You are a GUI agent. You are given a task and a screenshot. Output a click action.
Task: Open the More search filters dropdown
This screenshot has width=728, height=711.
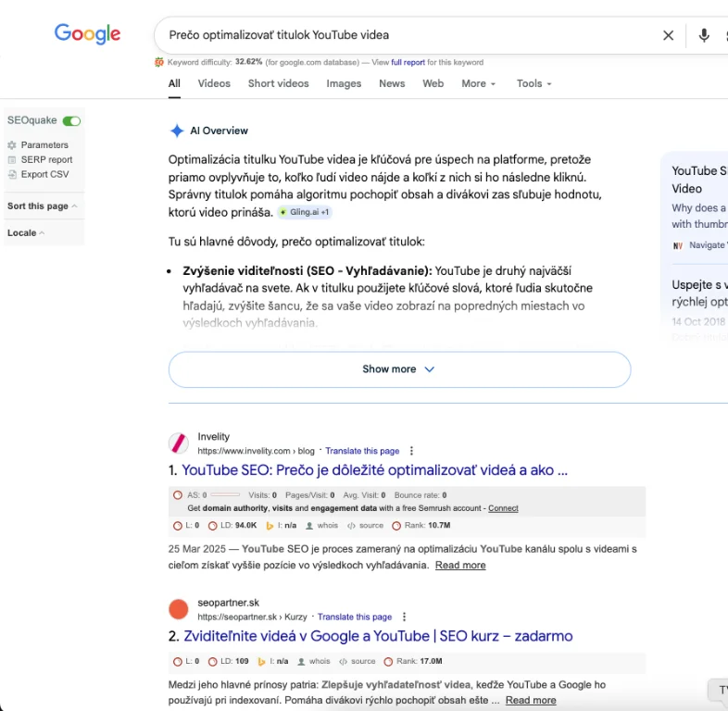[x=478, y=83]
